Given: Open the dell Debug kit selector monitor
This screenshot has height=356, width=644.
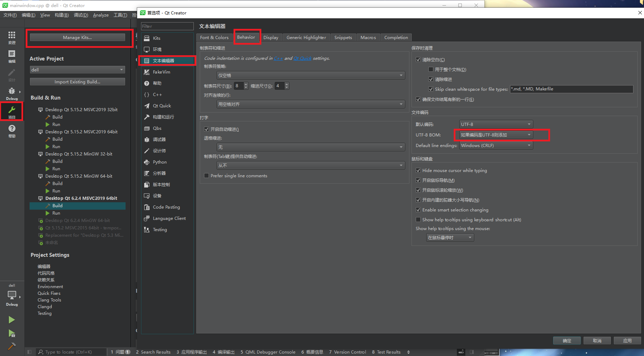Looking at the screenshot, I should coord(12,295).
